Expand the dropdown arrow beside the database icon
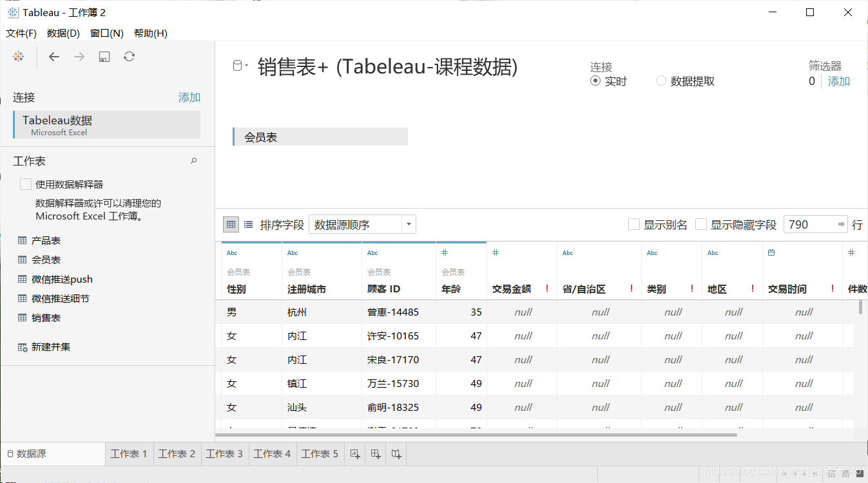Image resolution: width=868 pixels, height=483 pixels. click(246, 66)
